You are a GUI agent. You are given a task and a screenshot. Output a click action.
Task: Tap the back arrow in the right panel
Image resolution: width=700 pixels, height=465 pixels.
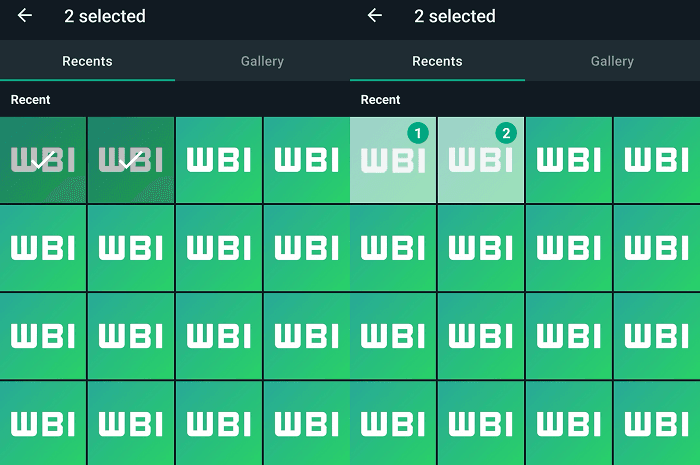pos(375,16)
